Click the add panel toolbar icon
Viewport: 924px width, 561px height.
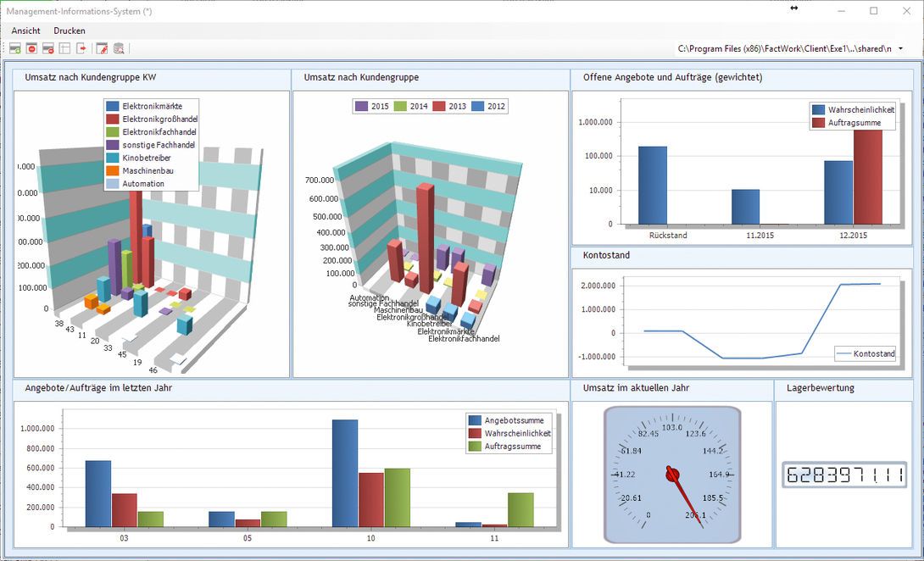14,48
